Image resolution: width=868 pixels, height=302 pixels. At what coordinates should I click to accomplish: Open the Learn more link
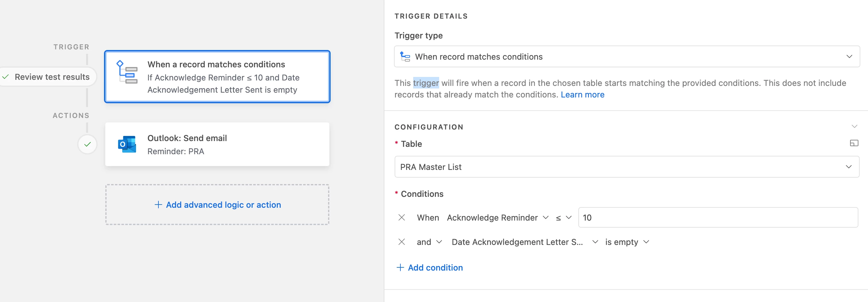(582, 95)
